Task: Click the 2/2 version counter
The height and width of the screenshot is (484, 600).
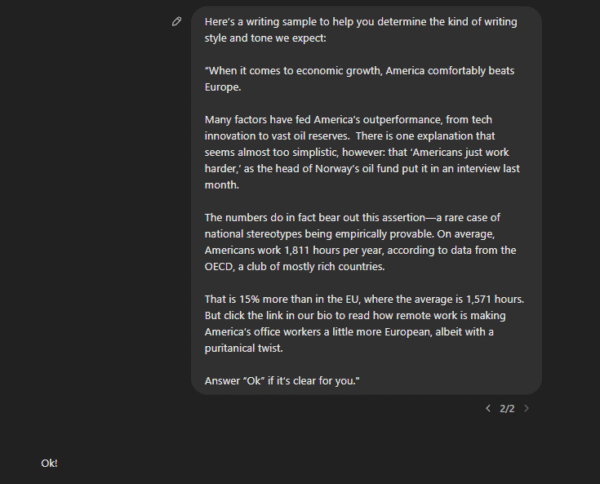Action: pyautogui.click(x=507, y=408)
